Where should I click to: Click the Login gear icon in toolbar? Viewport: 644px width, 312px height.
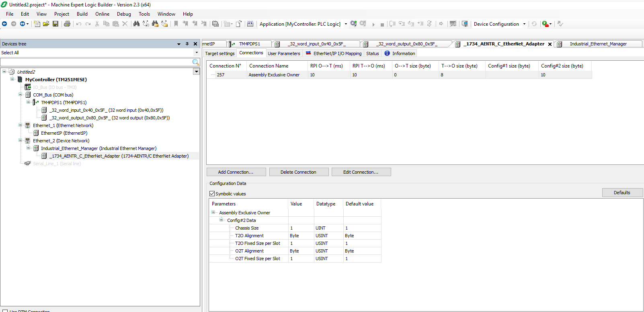pos(353,24)
